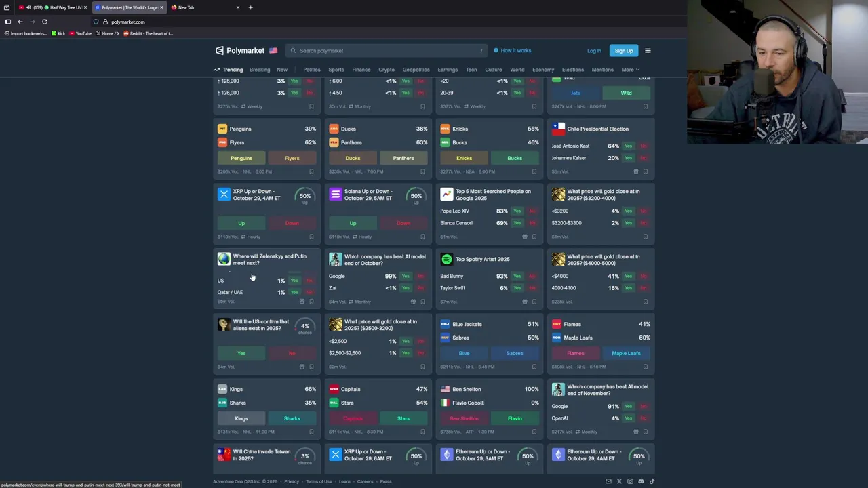Click gift icon on best AI model October card

click(413, 302)
